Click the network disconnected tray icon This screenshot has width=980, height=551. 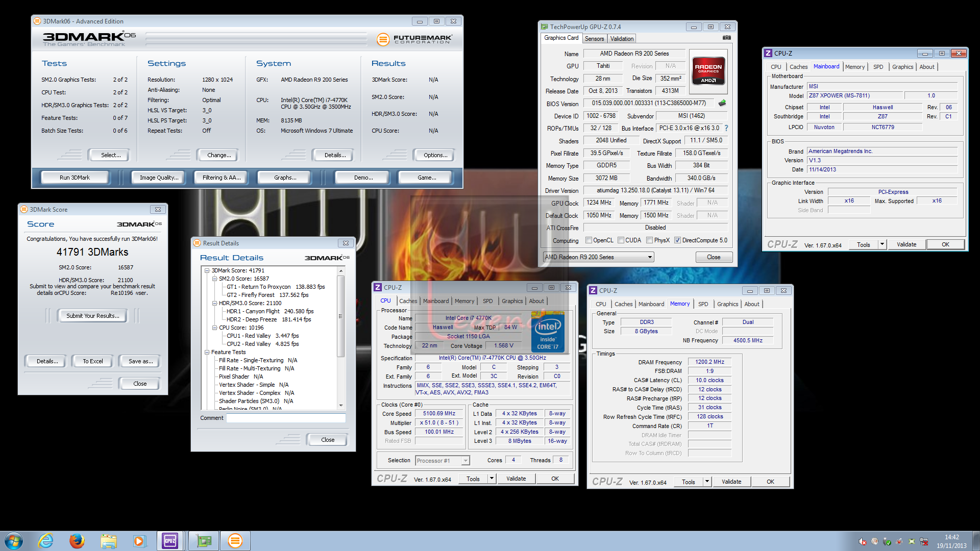coord(924,541)
